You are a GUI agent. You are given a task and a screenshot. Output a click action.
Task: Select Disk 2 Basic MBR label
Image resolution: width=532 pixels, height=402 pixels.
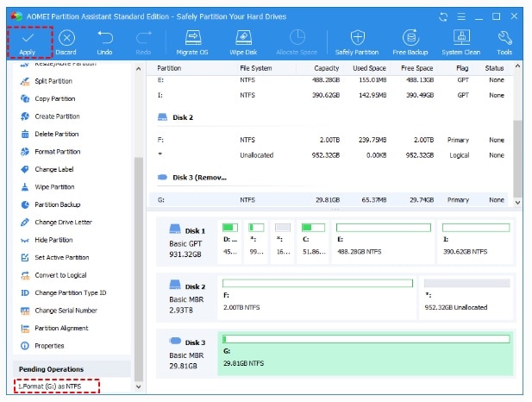point(187,298)
